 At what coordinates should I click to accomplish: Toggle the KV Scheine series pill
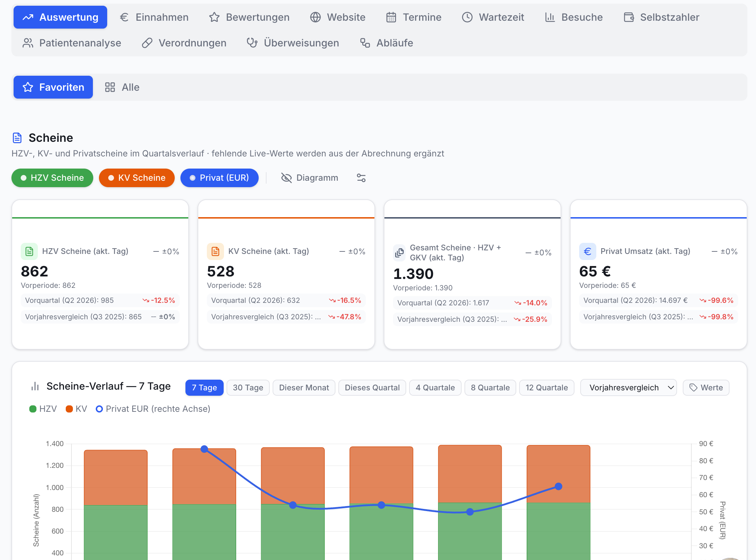point(137,178)
